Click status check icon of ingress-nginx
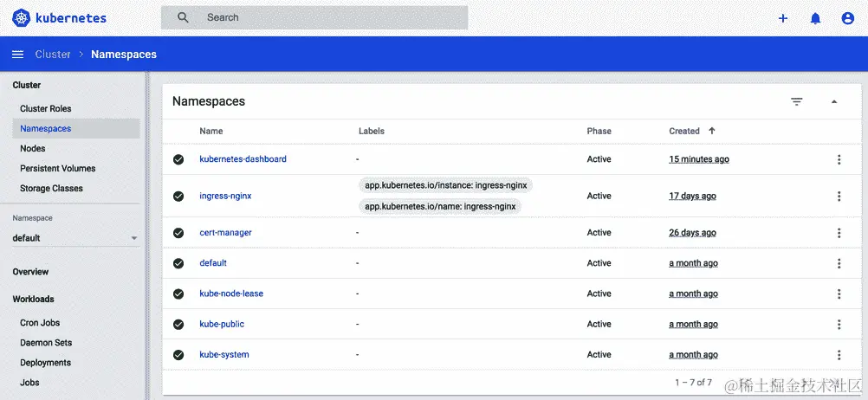The height and width of the screenshot is (400, 868). (x=178, y=196)
